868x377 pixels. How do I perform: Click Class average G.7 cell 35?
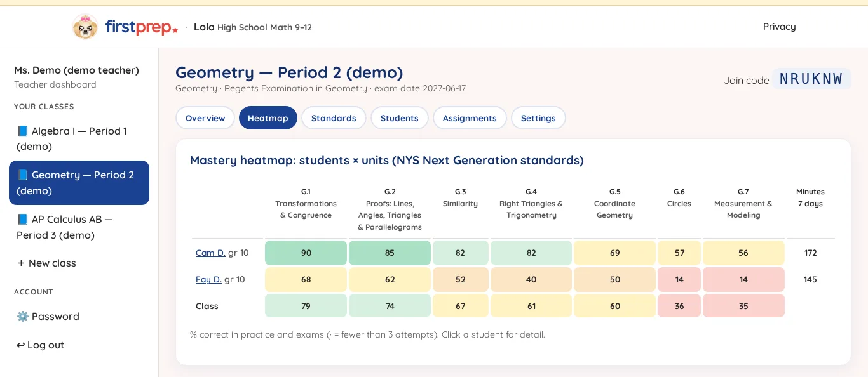(x=743, y=306)
